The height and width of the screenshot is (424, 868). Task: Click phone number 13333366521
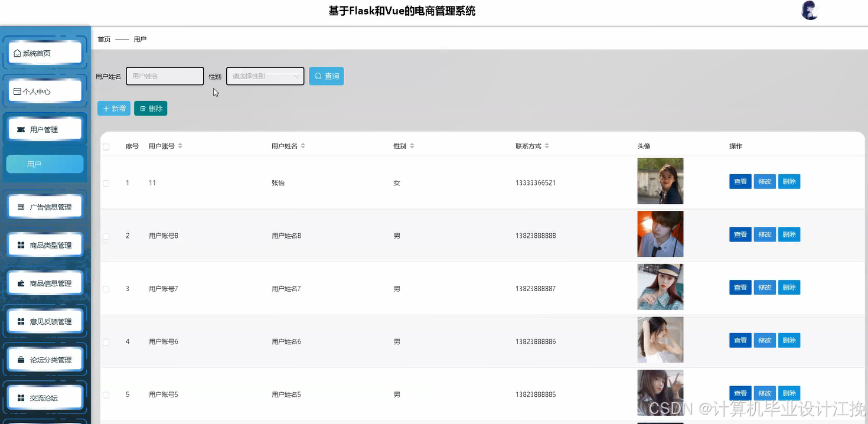pyautogui.click(x=536, y=183)
